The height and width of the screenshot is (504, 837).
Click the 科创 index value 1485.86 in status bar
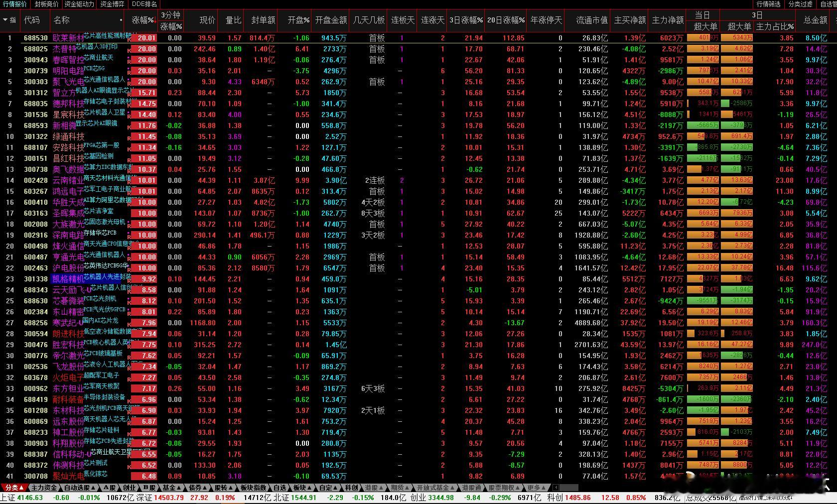click(578, 498)
